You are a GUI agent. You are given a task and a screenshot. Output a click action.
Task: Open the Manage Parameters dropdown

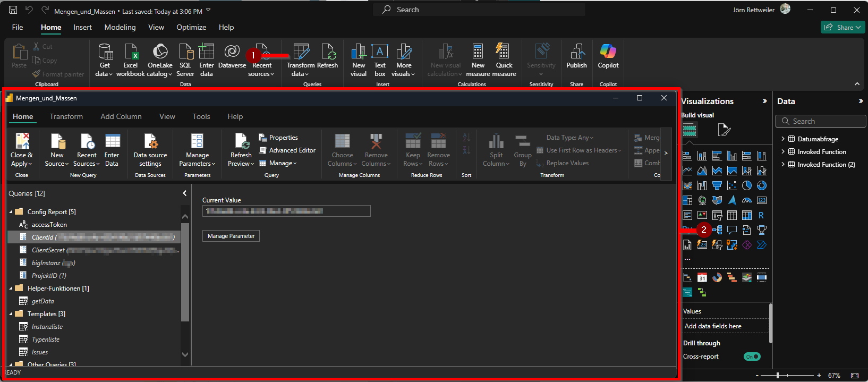pyautogui.click(x=197, y=164)
